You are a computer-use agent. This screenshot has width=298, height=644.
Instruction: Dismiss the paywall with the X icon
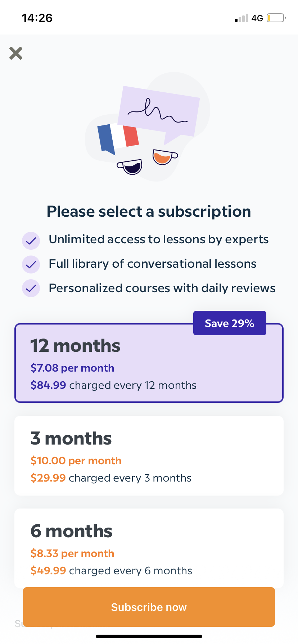point(16,53)
